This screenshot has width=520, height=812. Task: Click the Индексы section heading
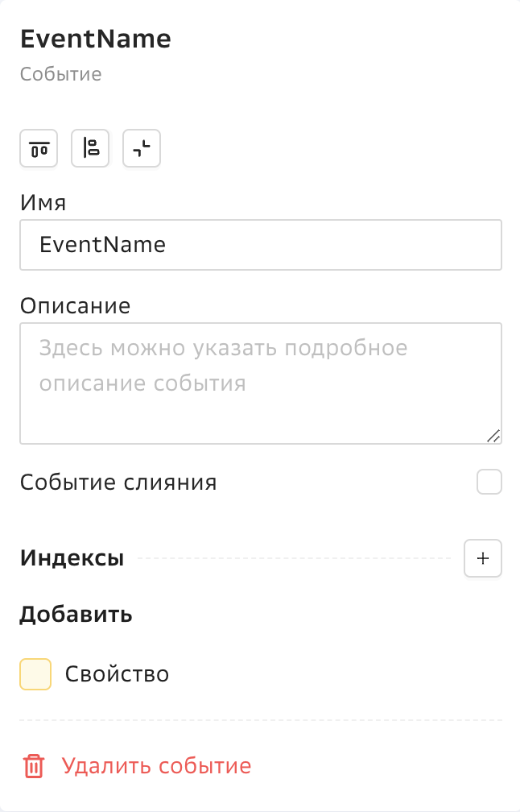tap(72, 558)
